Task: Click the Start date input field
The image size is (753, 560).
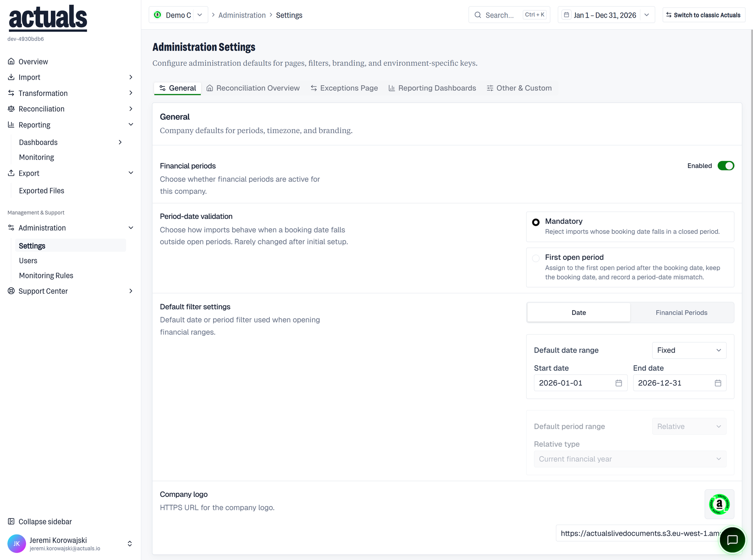Action: tap(581, 383)
